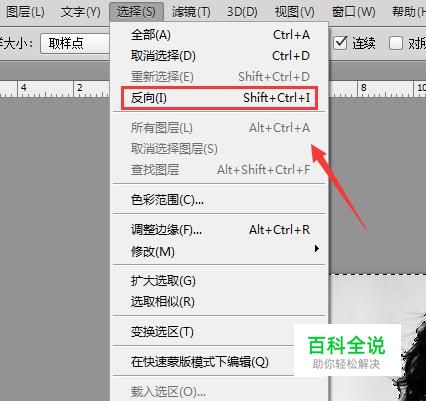The width and height of the screenshot is (426, 401).
Task: Open the 3D(D) menu
Action: (x=242, y=12)
